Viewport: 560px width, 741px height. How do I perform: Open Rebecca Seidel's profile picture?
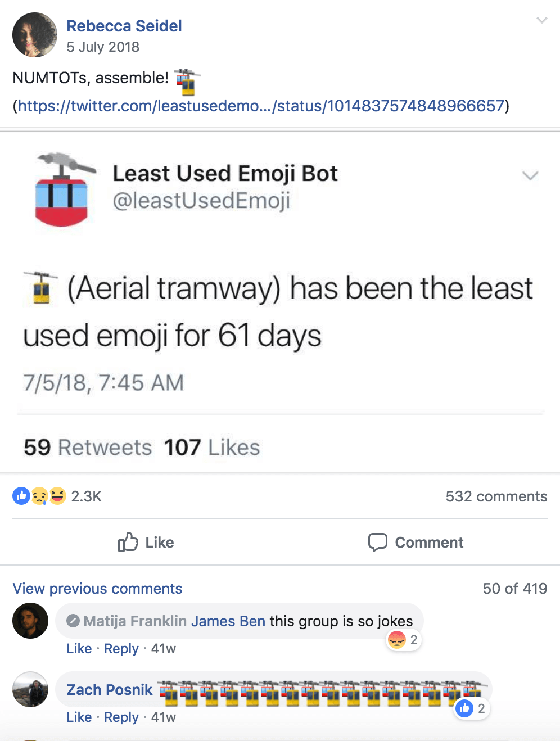point(35,35)
